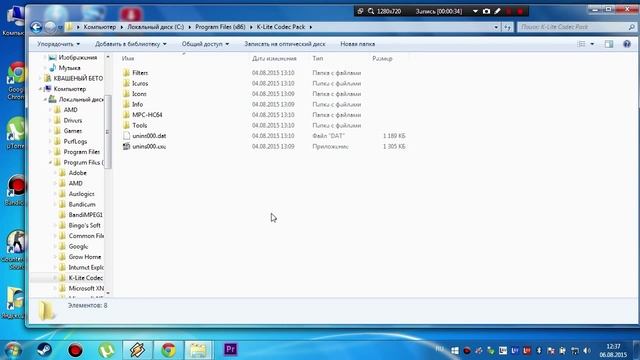
Task: Take screenshot with Bandicam camera icon
Action: 486,11
